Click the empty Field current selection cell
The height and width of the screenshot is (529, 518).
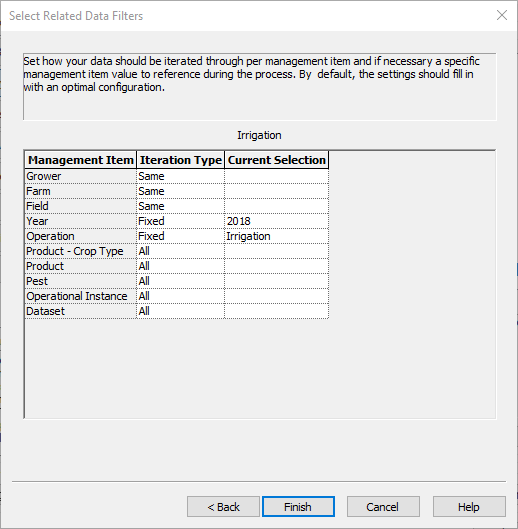(276, 206)
